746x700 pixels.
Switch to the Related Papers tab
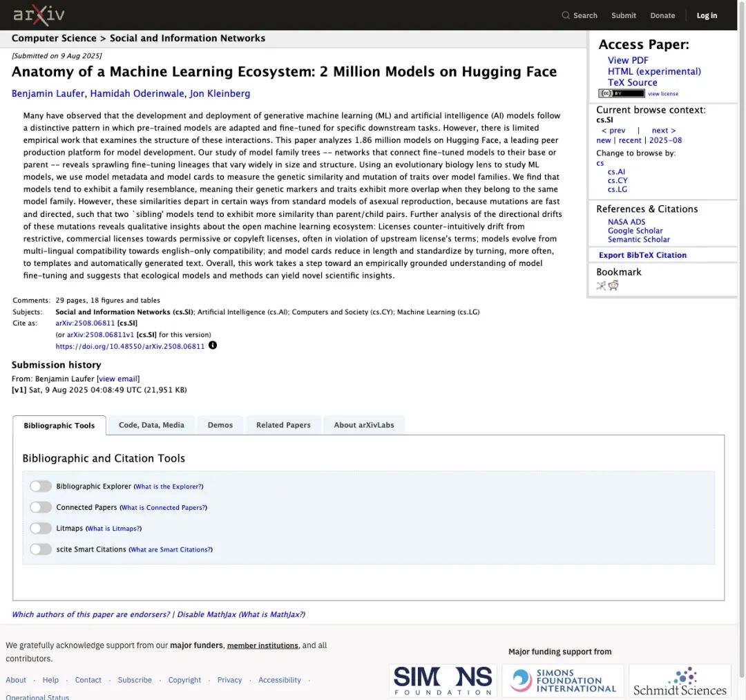(x=283, y=425)
